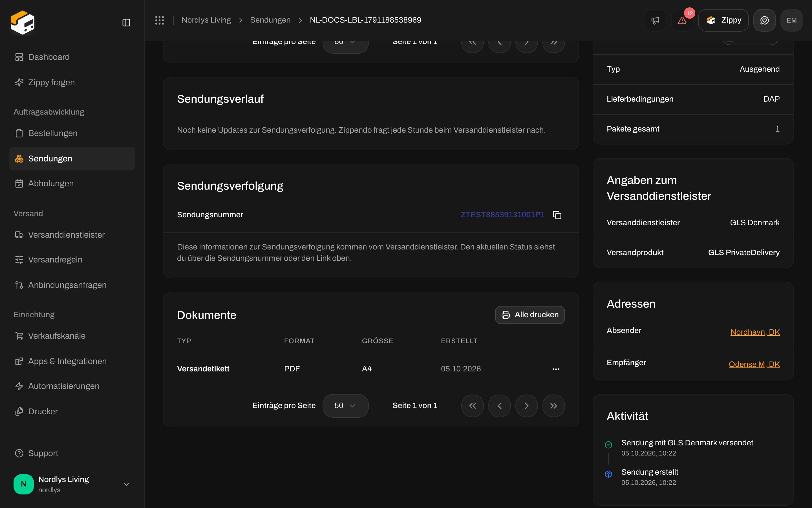Open Verkaufskanäle in the sidebar

[x=72, y=336]
